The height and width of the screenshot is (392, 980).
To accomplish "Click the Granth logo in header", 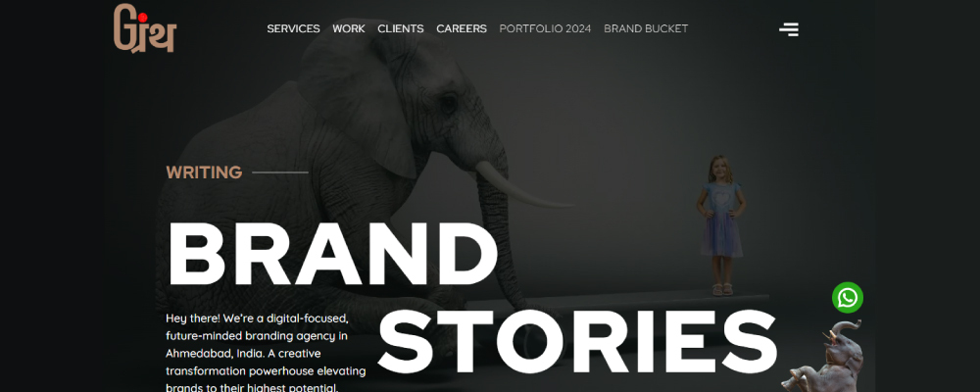I will point(145,28).
